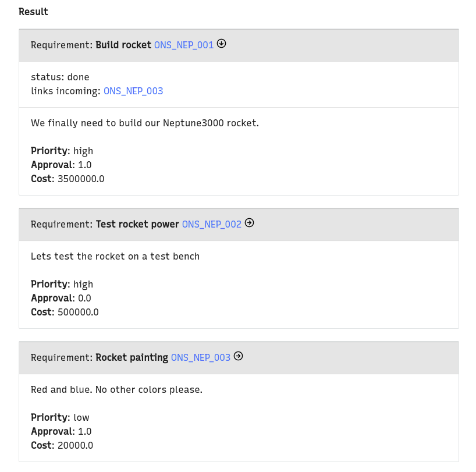Screen dimensions: 476x472
Task: Click the "Priority: low" line
Action: tap(60, 417)
